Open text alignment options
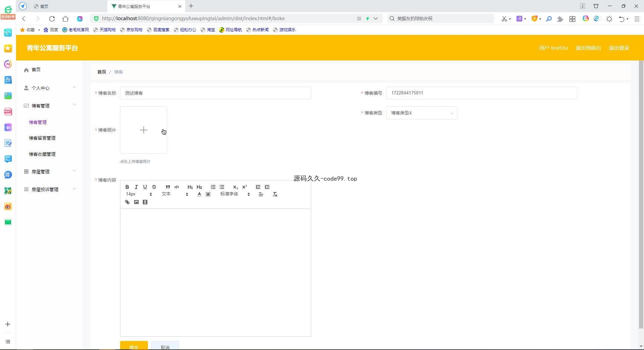644x350 pixels. click(261, 194)
